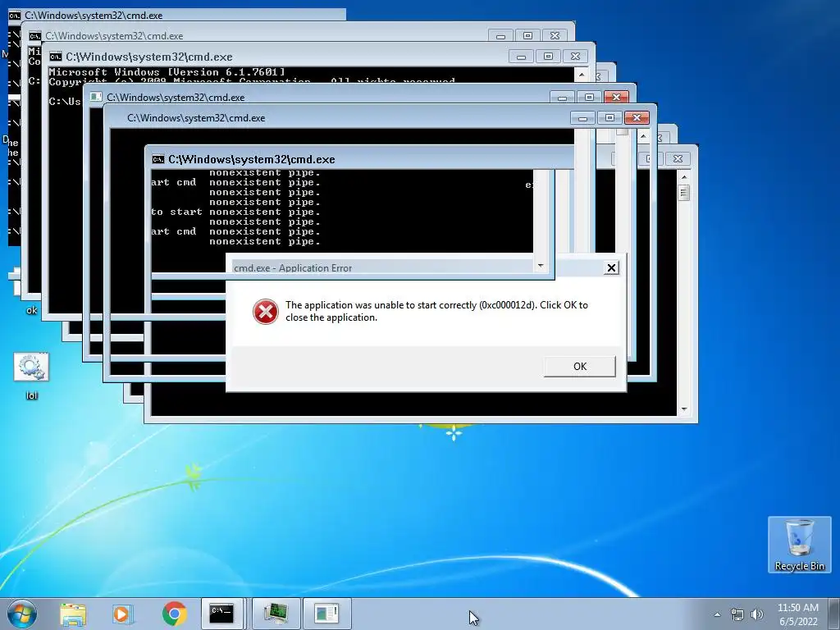Open the system menu icon of the 'nonexistent pipe' cmd window
Viewport: 840px width, 630px height.
tap(157, 159)
